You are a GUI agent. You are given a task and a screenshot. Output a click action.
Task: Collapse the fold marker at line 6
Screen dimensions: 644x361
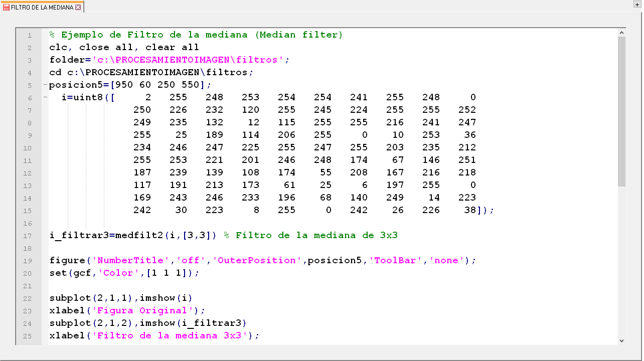click(45, 97)
